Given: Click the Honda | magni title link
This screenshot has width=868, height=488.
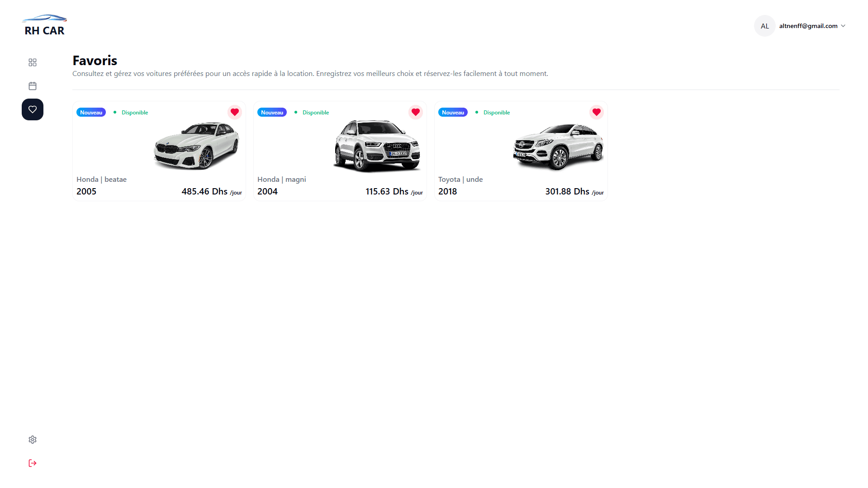Looking at the screenshot, I should 281,179.
